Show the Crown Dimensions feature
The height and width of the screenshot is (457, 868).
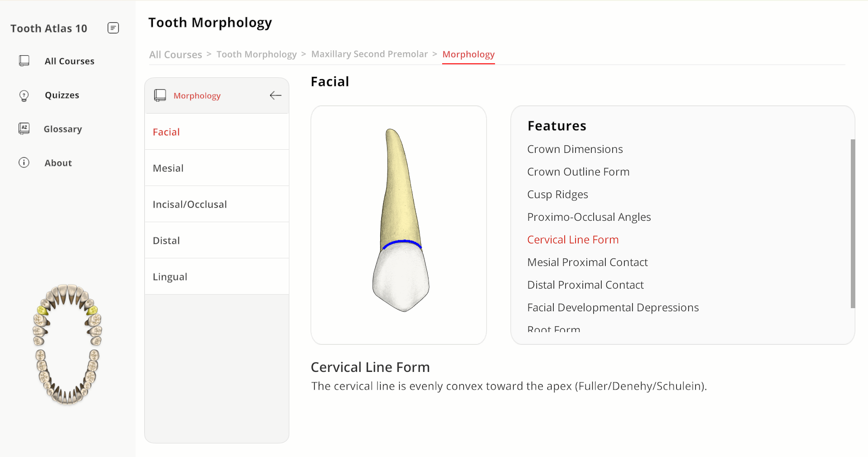(575, 149)
